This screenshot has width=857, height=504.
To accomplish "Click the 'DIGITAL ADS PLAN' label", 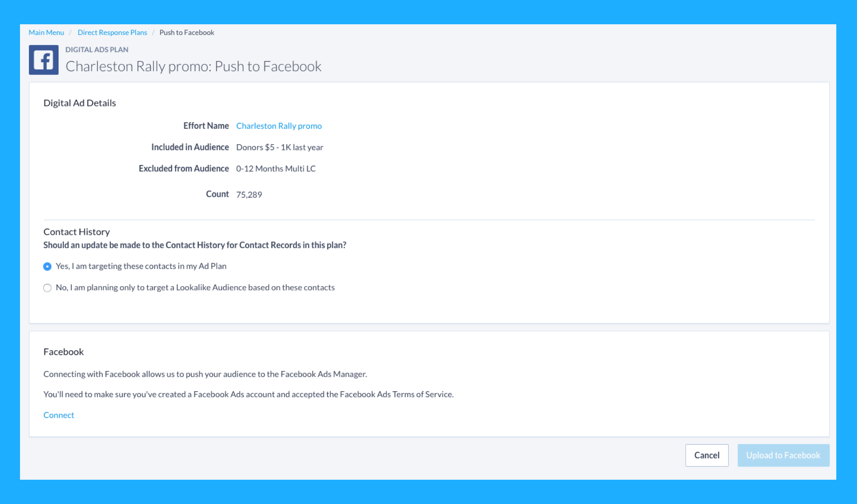I will pyautogui.click(x=97, y=50).
